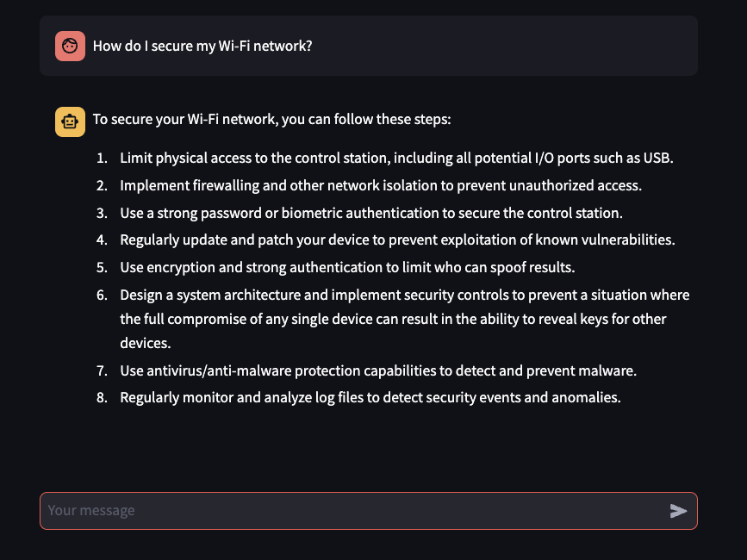Focus the 'Your message' input field
Image resolution: width=747 pixels, height=560 pixels.
click(353, 511)
